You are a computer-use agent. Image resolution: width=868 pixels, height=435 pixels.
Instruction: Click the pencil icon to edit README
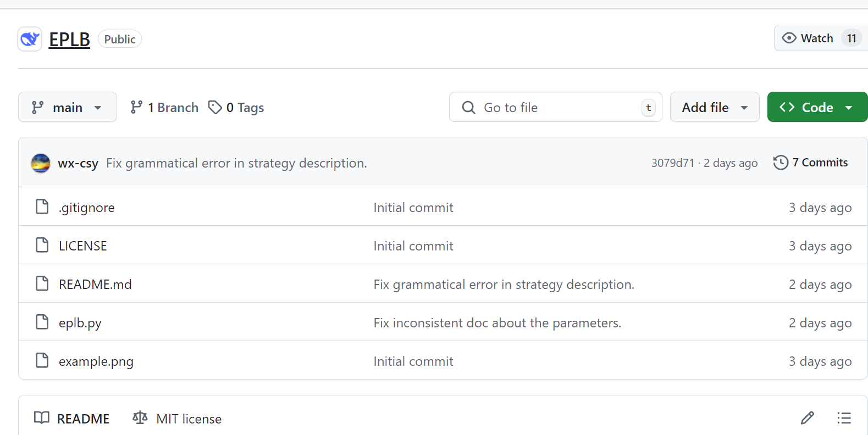(x=808, y=418)
